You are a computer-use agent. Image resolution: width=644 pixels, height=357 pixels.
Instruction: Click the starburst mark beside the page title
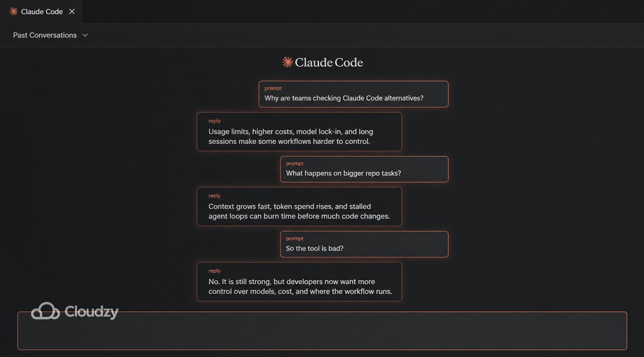coord(287,62)
